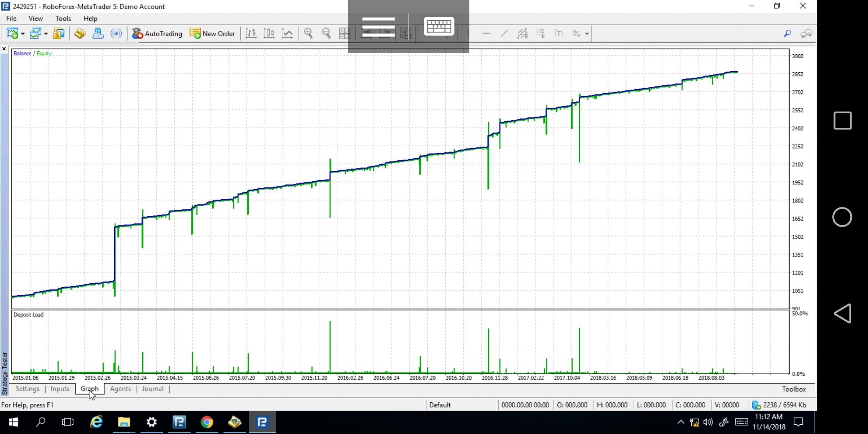Click the zoom in magnifier icon

tap(309, 33)
